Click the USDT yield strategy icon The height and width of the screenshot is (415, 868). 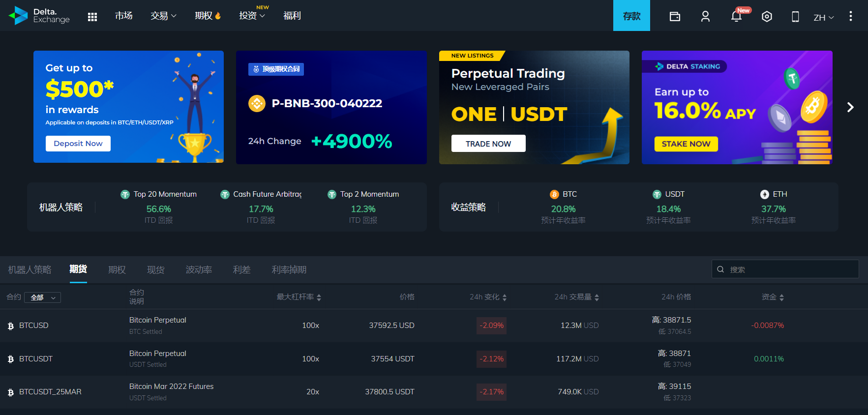point(657,195)
